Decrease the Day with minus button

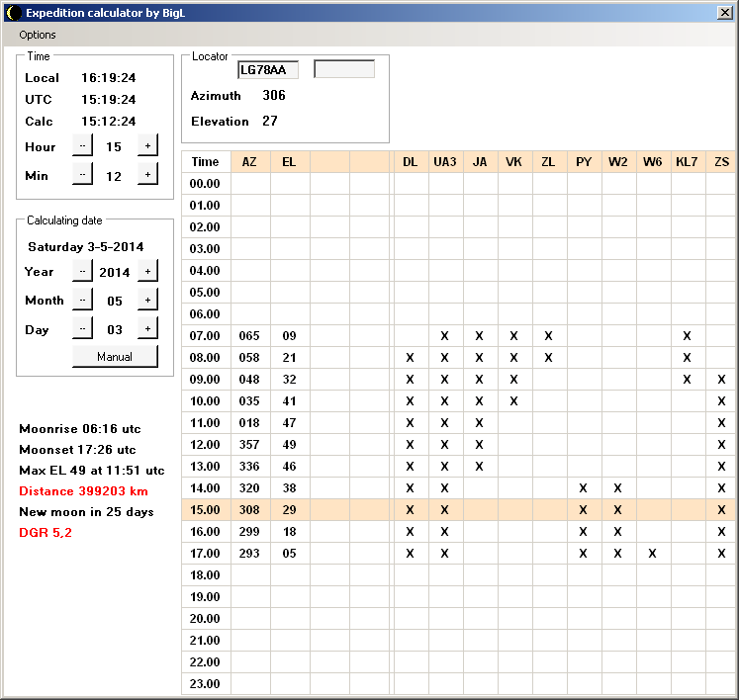(x=82, y=328)
